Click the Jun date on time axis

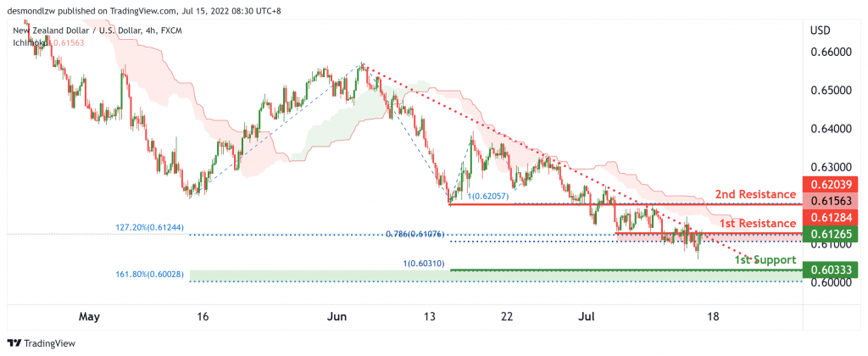coord(337,317)
